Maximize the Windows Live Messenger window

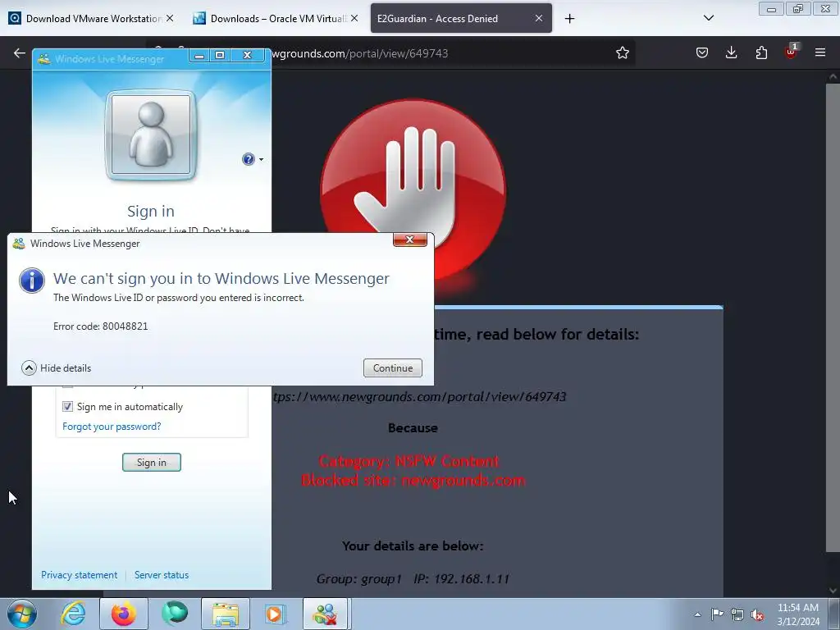pos(220,55)
